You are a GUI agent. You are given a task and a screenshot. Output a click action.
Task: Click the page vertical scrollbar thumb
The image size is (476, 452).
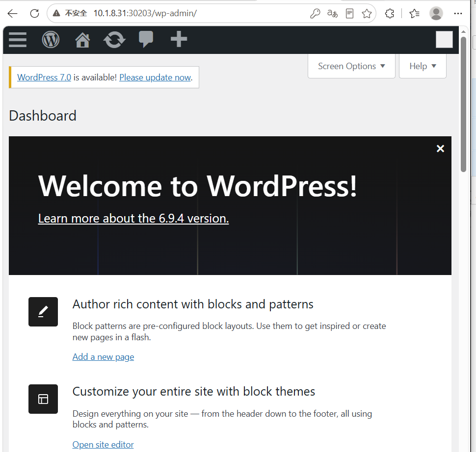(463, 104)
